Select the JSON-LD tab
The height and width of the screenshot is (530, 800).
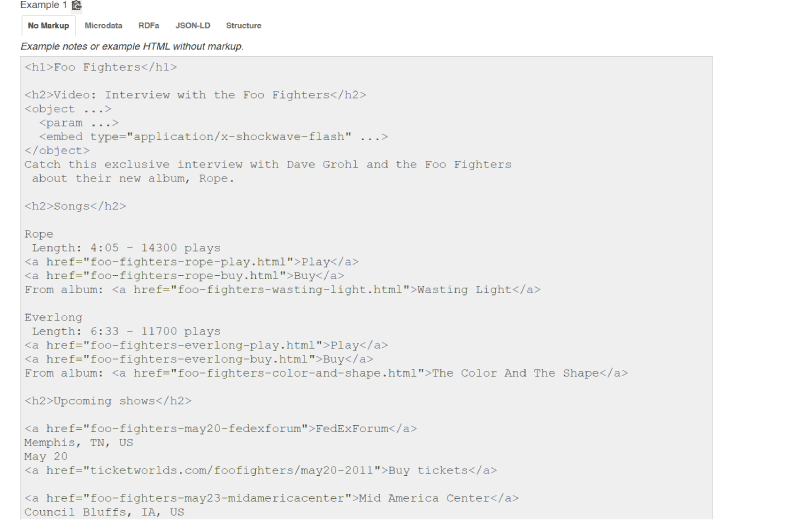193,26
